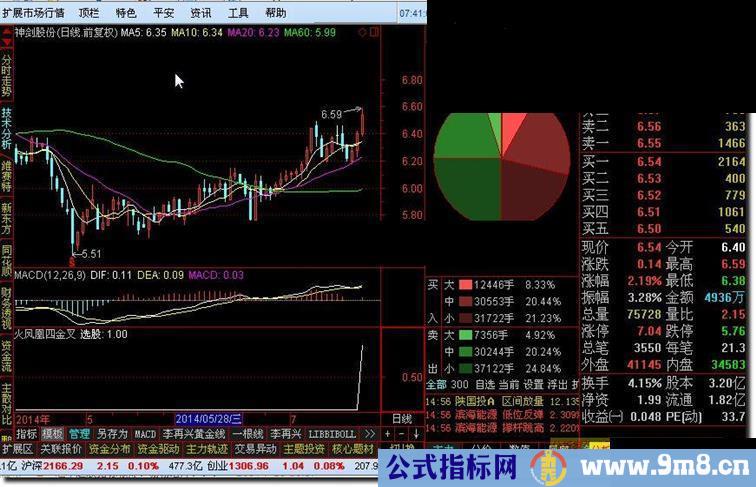
Task: Select the 李再兴 indicator tab
Action: (x=285, y=434)
